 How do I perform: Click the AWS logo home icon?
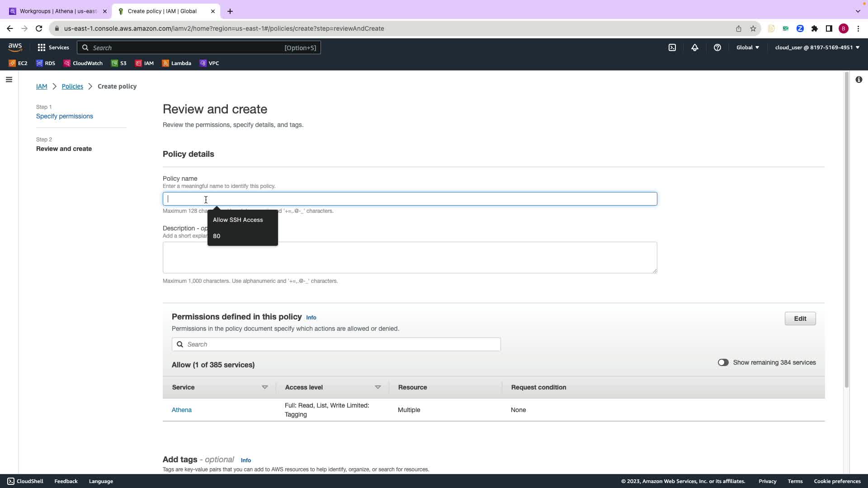pos(15,47)
